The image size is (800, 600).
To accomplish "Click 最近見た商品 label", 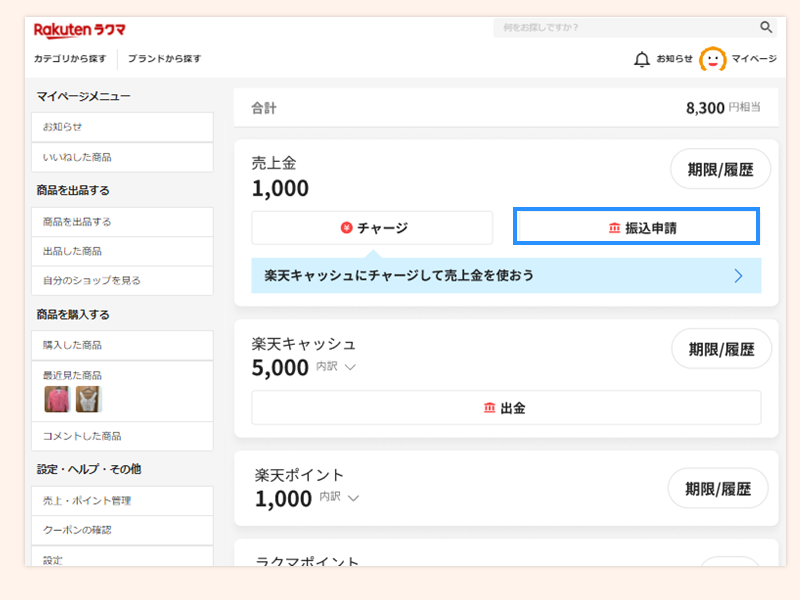I will 72,376.
